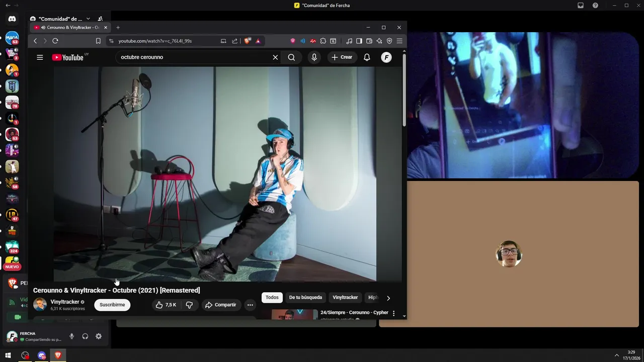This screenshot has width=644, height=362.
Task: Open options for 24/Siempre video
Action: (x=393, y=313)
